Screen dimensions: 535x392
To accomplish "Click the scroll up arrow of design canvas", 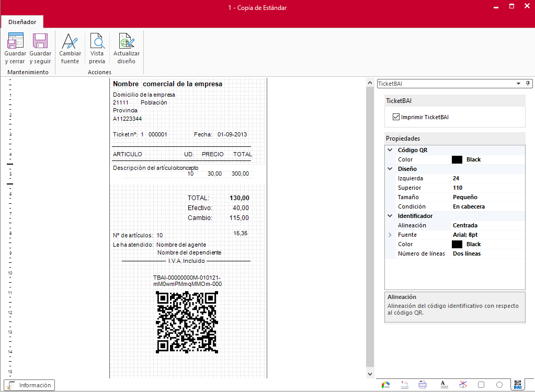I will click(x=370, y=83).
